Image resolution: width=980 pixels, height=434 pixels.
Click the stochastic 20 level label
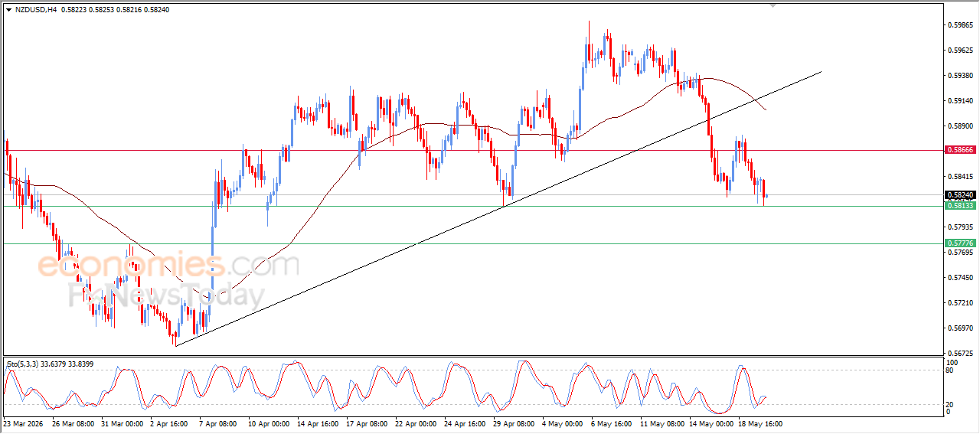click(x=951, y=404)
